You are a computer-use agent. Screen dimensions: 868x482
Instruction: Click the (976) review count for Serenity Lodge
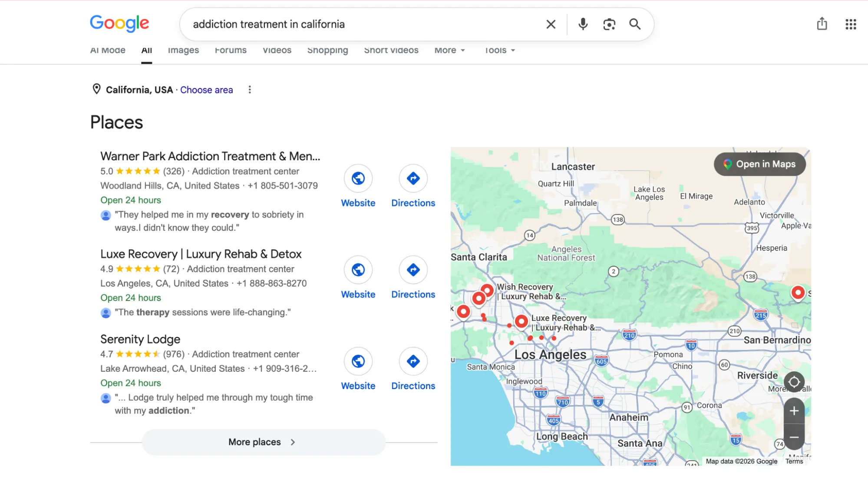174,354
